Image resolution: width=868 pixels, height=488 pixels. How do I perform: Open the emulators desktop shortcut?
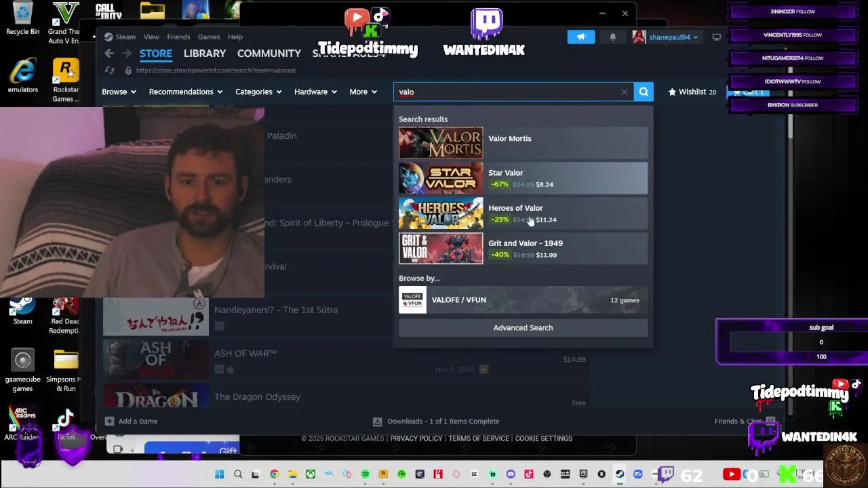(x=22, y=76)
